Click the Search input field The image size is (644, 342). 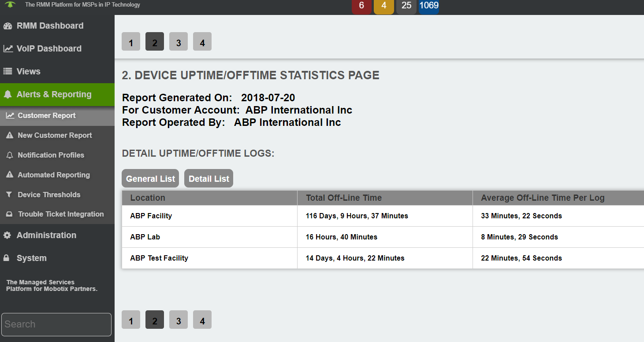coord(56,324)
